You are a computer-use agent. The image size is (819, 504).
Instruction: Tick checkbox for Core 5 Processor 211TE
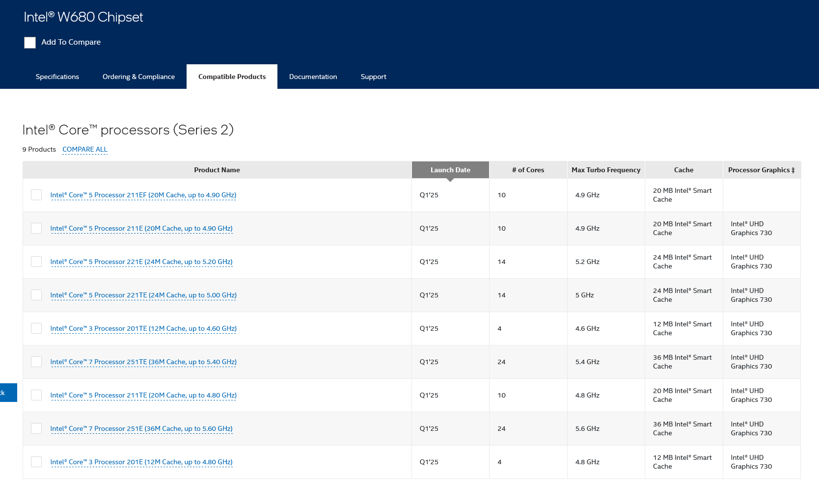click(36, 395)
